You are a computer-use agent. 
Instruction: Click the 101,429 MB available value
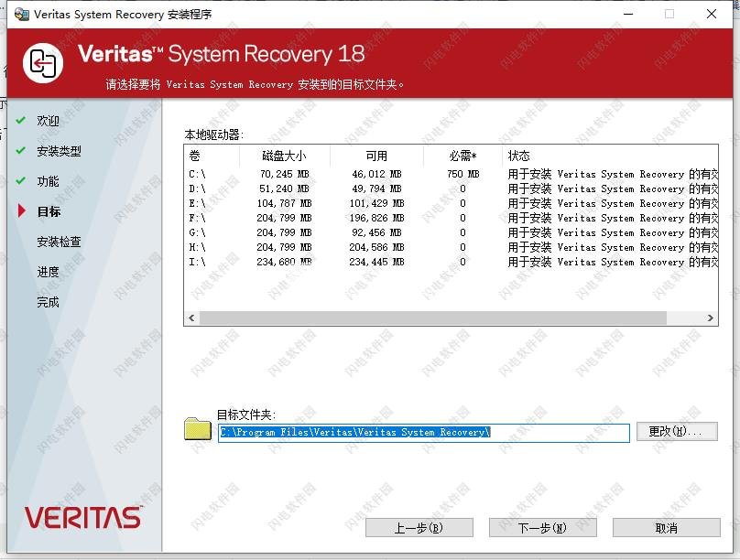376,203
